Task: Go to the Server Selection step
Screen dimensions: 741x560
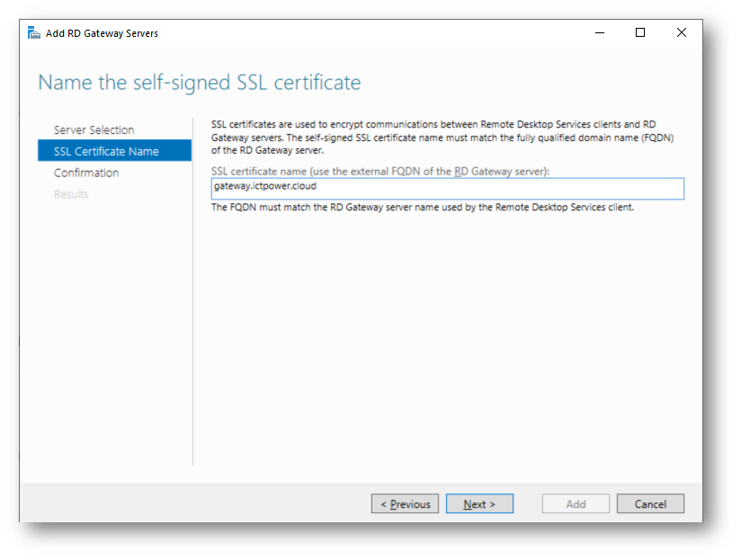Action: click(94, 129)
